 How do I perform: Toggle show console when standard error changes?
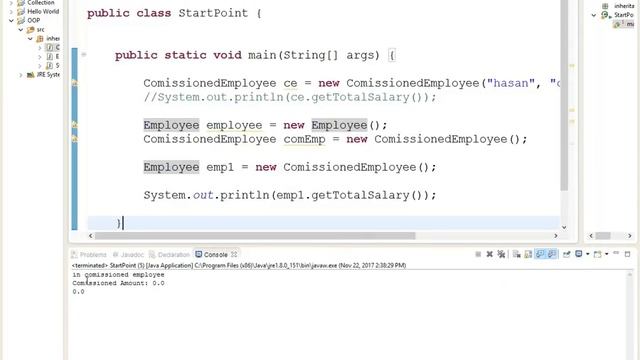click(x=552, y=254)
